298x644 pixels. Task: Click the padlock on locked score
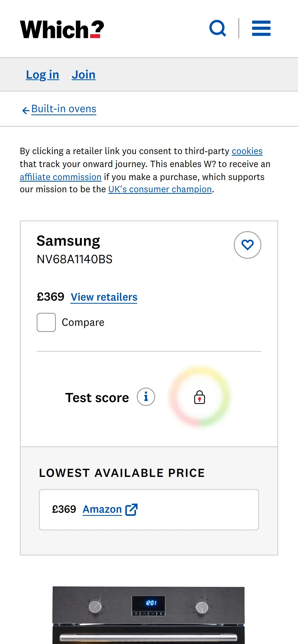tap(199, 398)
